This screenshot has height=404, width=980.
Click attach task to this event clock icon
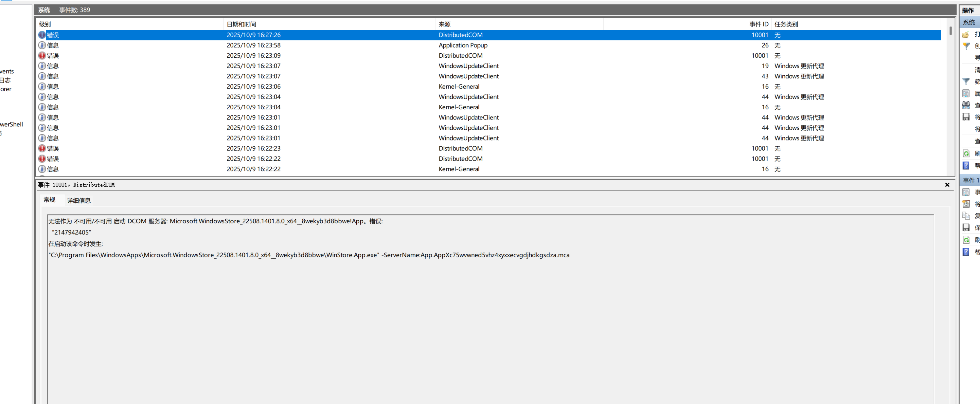coord(966,204)
